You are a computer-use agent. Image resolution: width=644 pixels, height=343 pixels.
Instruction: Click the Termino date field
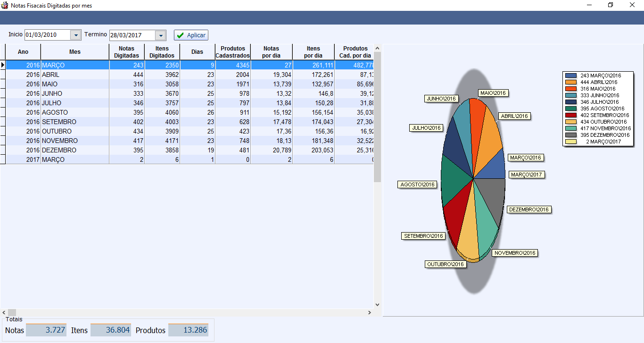[132, 35]
